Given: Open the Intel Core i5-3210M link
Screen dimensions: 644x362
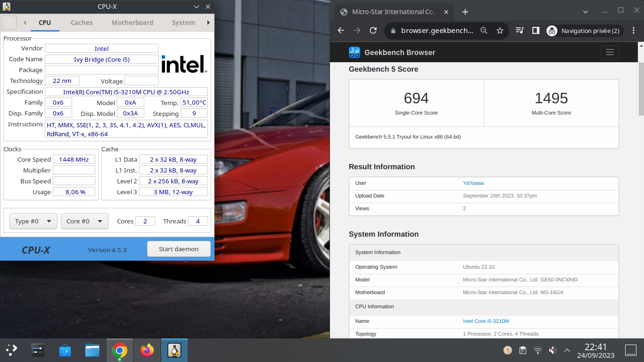Looking at the screenshot, I should point(486,321).
